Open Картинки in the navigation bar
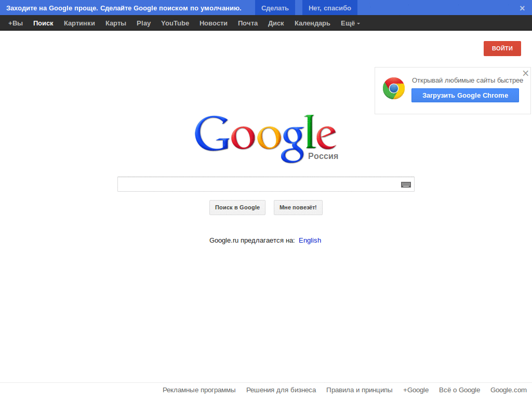The height and width of the screenshot is (399, 532). coord(79,23)
